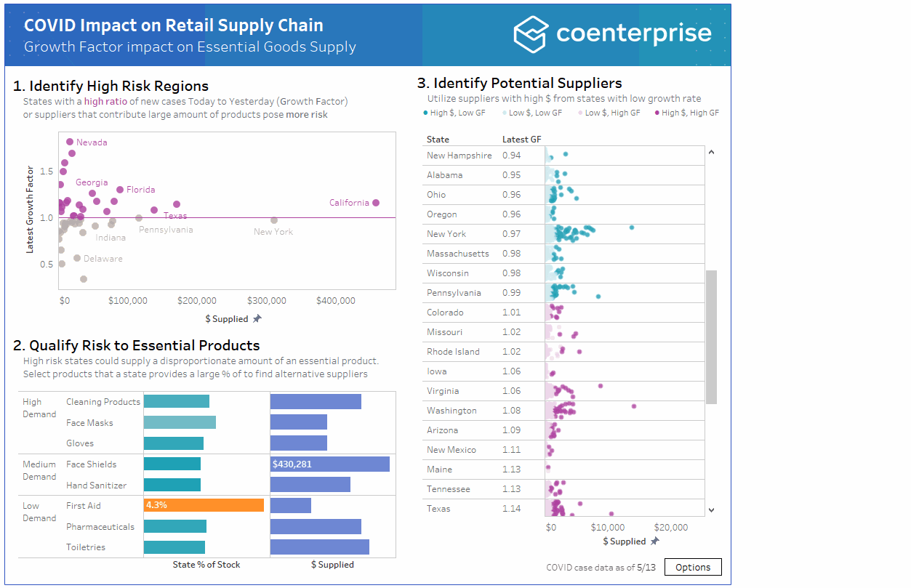Select the Face Shields $430,281 bar
The height and width of the screenshot is (588, 911).
click(x=330, y=464)
